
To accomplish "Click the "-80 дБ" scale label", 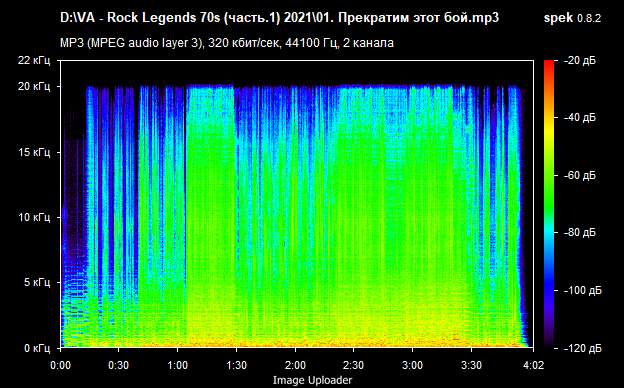I will click(579, 232).
